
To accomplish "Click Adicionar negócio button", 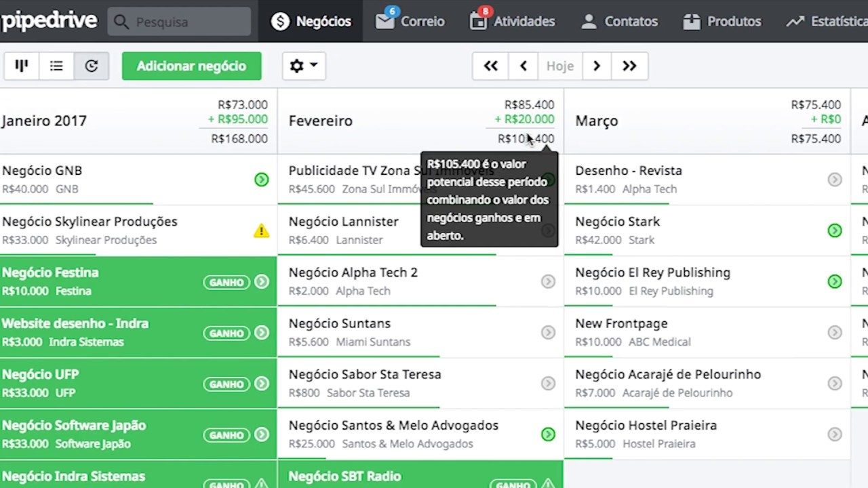I will pyautogui.click(x=191, y=66).
